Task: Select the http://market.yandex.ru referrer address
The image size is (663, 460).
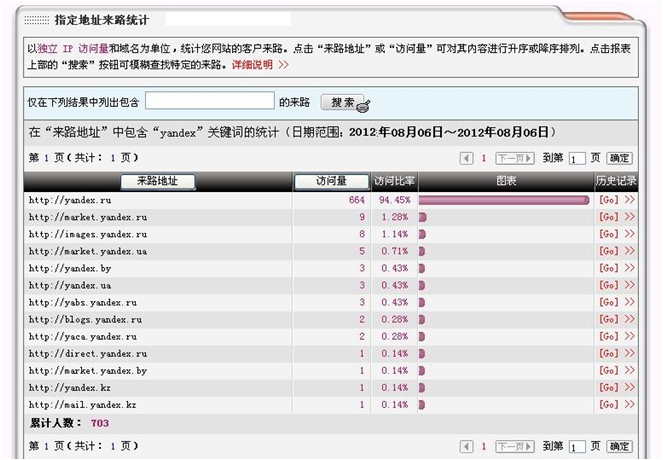Action: [x=88, y=217]
